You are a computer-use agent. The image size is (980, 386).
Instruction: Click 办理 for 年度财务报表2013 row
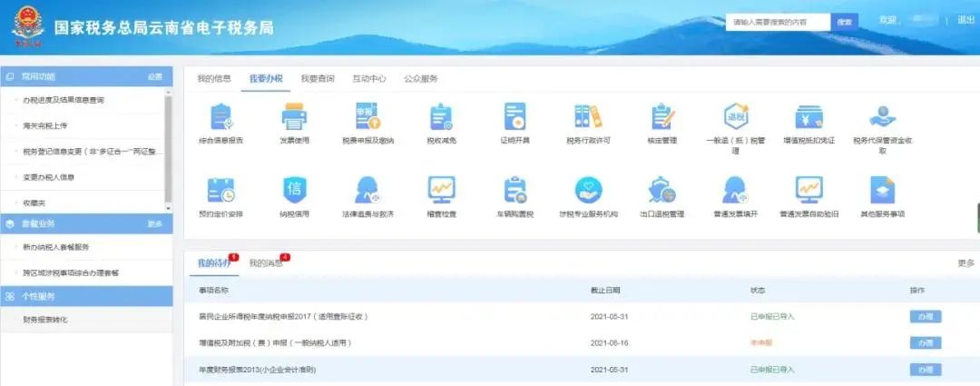click(x=925, y=370)
